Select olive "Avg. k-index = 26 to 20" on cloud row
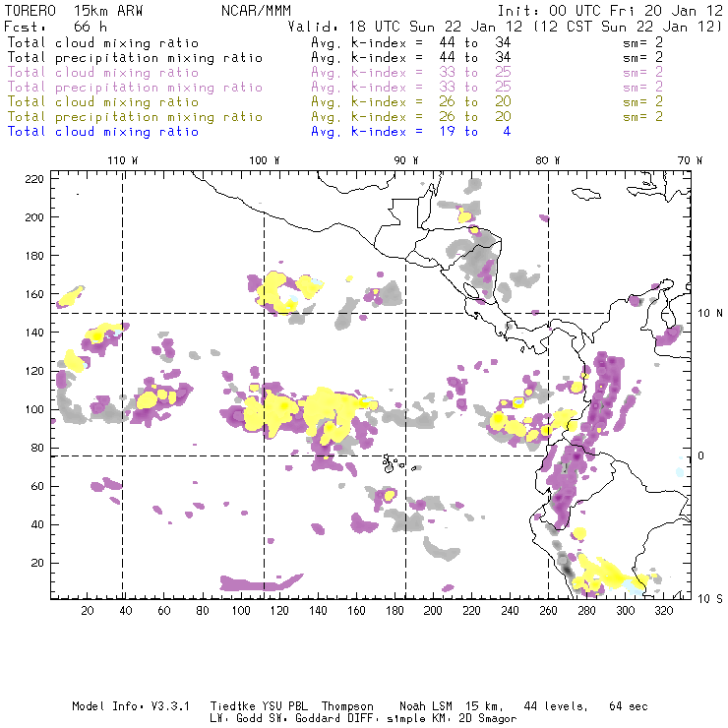Image resolution: width=728 pixels, height=728 pixels. (411, 101)
